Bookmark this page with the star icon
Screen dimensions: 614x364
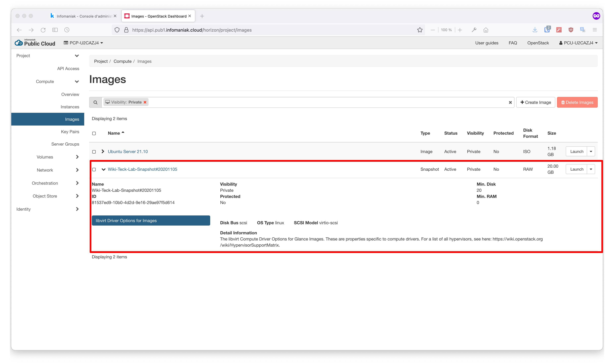pos(420,30)
